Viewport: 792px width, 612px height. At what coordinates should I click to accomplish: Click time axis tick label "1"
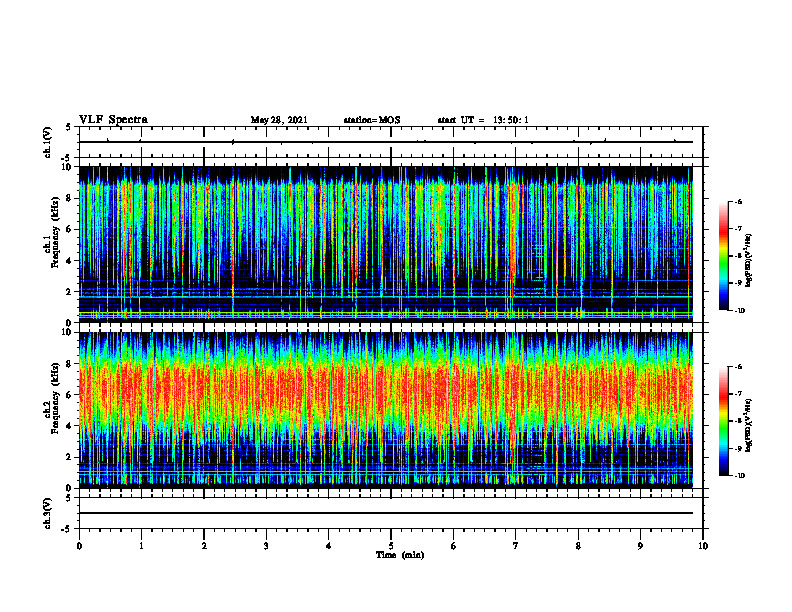pos(141,546)
